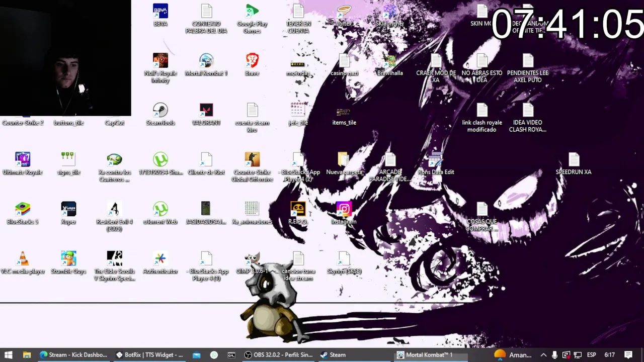Open the weather widget on taskbar
Image resolution: width=644 pixels, height=362 pixels.
click(512, 355)
